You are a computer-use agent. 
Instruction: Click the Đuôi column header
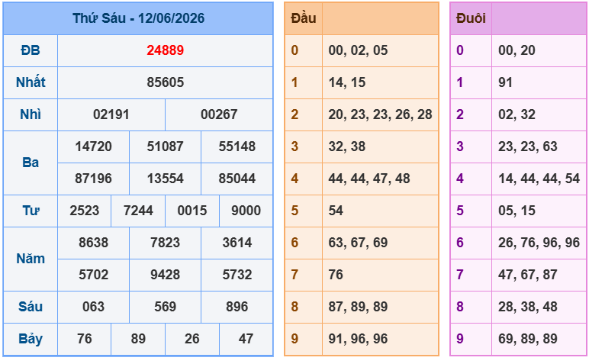[471, 18]
